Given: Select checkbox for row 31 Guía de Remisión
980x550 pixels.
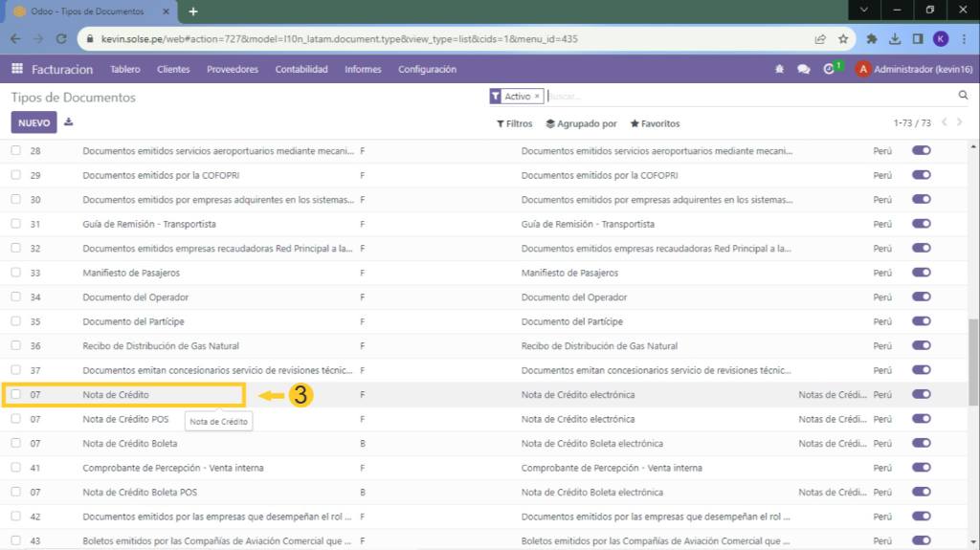Looking at the screenshot, I should (x=15, y=224).
